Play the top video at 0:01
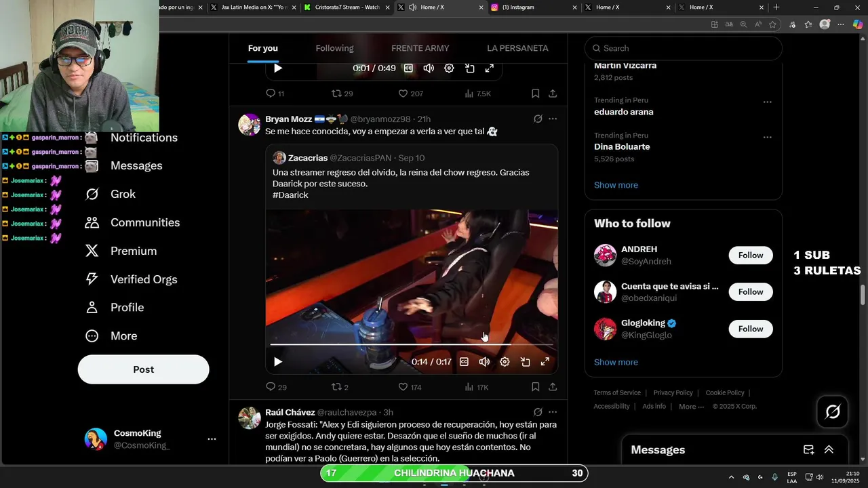This screenshot has width=868, height=488. 277,68
